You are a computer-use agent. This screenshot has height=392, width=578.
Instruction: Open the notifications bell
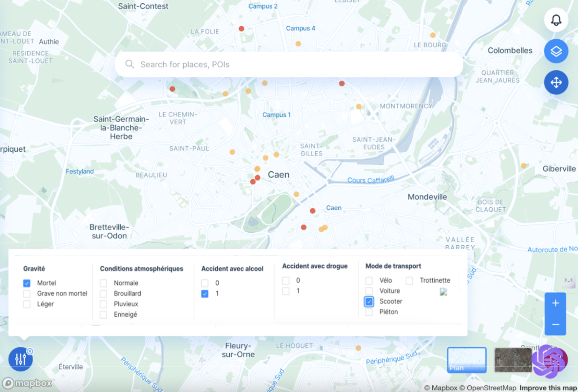tap(556, 20)
